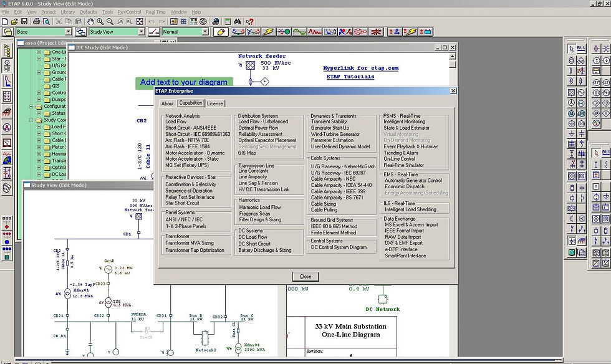Click the Zoom In magnifier icon

tap(100, 22)
